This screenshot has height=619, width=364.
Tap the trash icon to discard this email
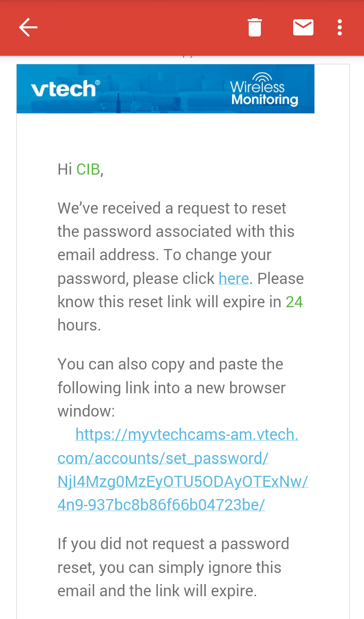254,27
